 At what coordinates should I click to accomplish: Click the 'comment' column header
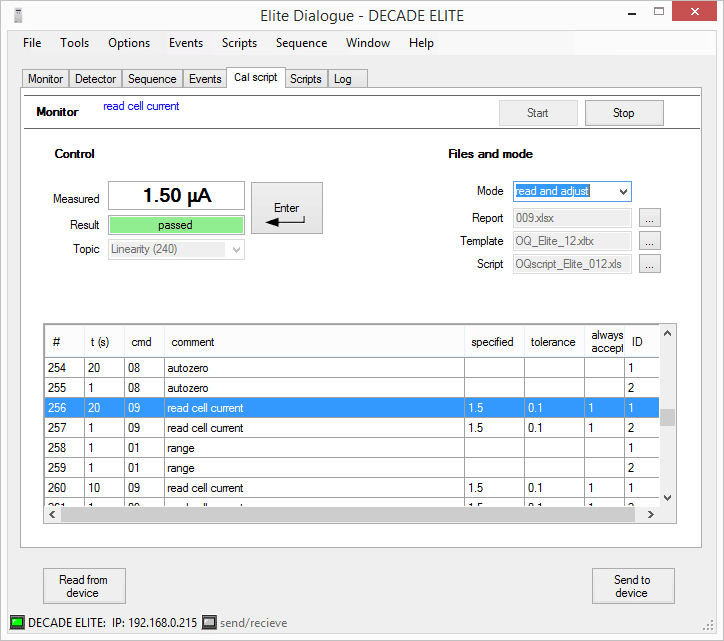314,342
